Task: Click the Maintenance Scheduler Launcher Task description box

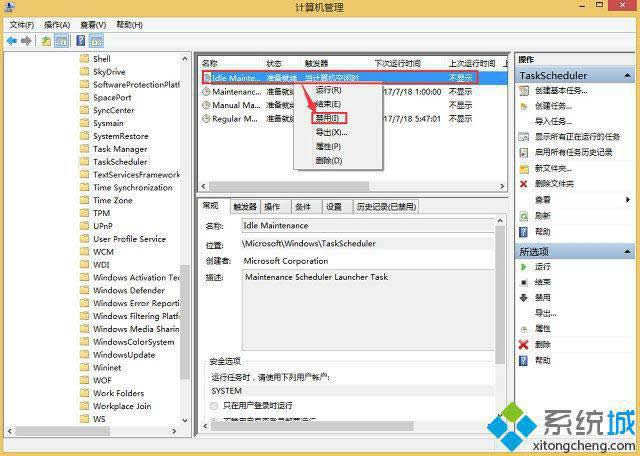Action: (368, 310)
